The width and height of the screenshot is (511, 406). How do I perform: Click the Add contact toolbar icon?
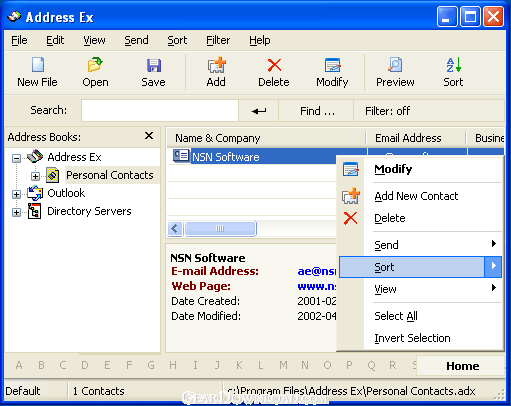[216, 65]
